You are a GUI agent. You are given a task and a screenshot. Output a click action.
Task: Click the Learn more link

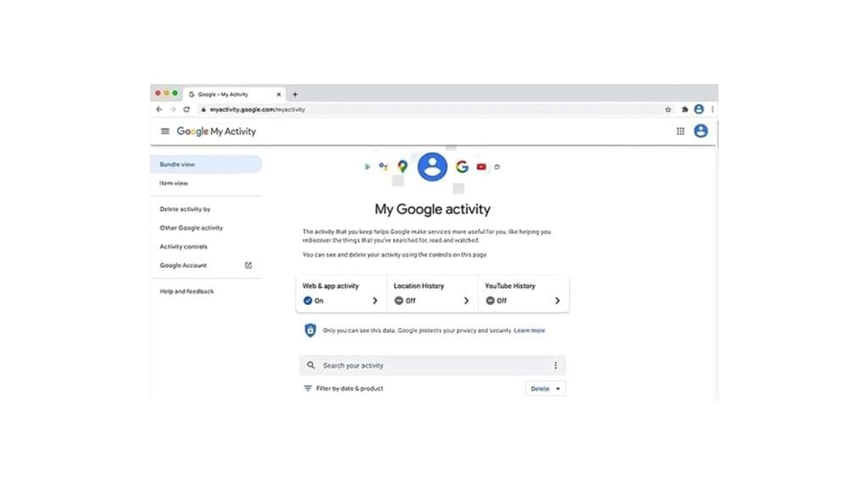click(x=529, y=330)
